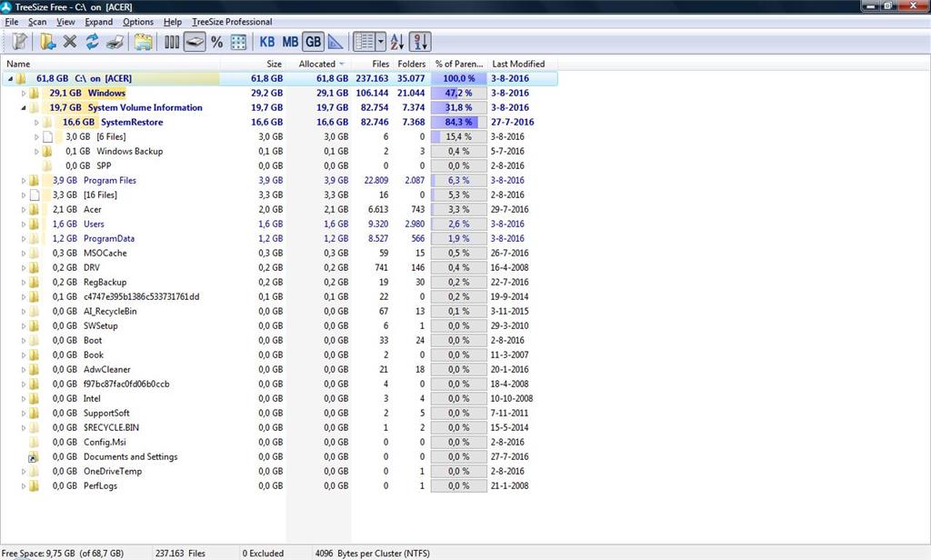
Task: Click the 84,3 % bar of SystemRestore
Action: tap(458, 123)
